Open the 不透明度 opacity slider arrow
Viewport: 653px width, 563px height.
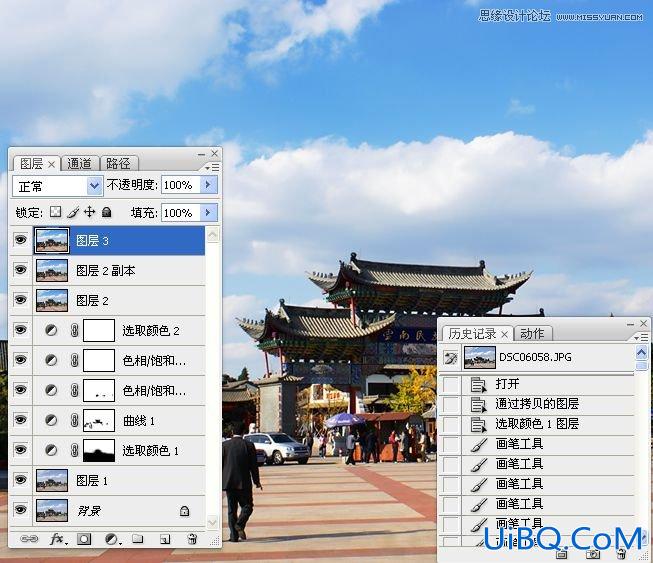(208, 184)
